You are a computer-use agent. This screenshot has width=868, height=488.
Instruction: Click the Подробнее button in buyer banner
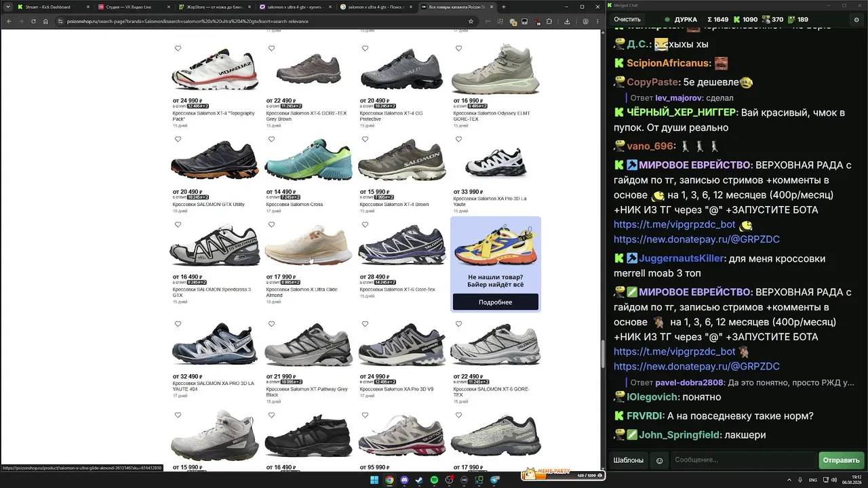click(495, 302)
